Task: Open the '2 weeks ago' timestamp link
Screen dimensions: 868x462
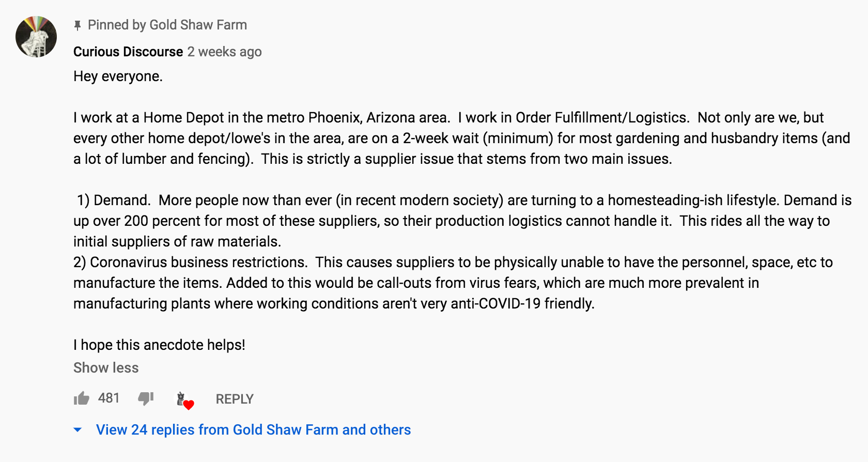Action: pos(224,52)
